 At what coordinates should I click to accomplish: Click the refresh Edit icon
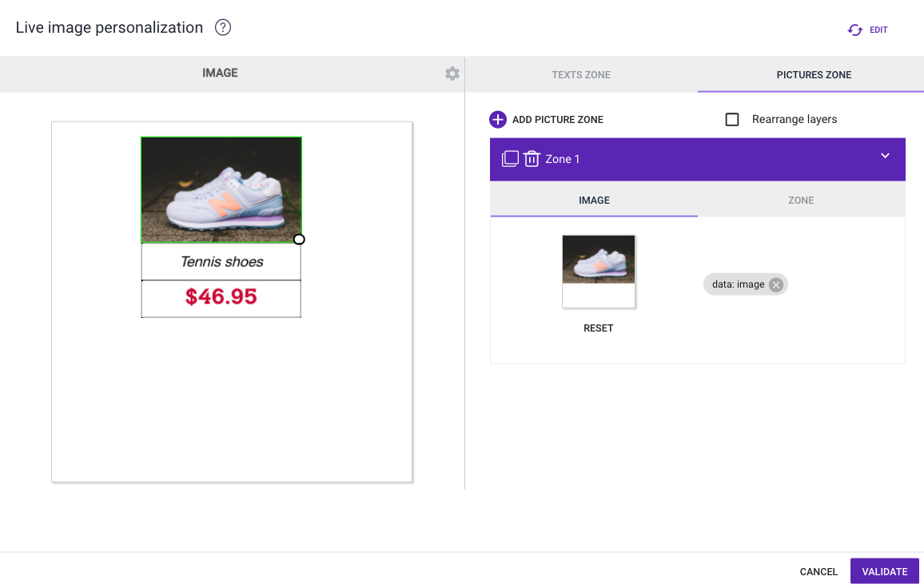(855, 30)
